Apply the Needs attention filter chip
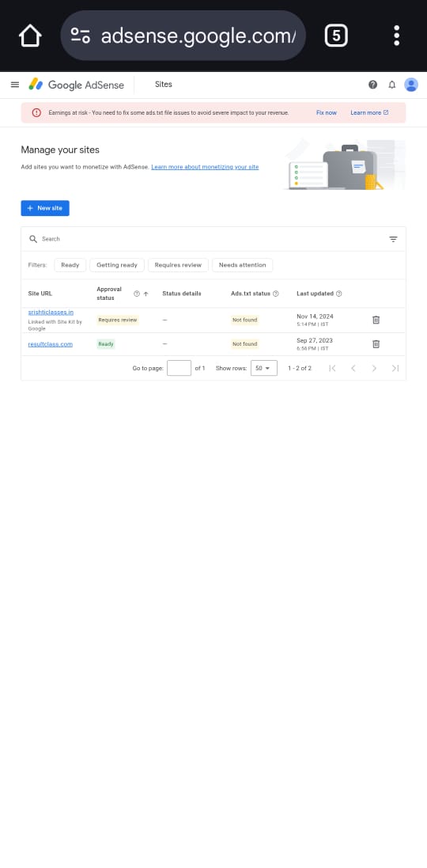This screenshot has width=427, height=868. (242, 265)
